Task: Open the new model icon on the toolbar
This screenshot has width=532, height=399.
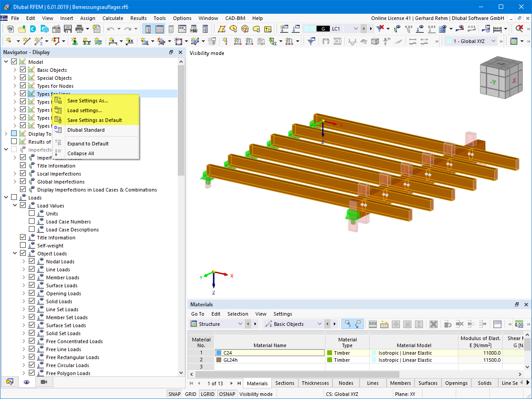Action: coord(10,28)
